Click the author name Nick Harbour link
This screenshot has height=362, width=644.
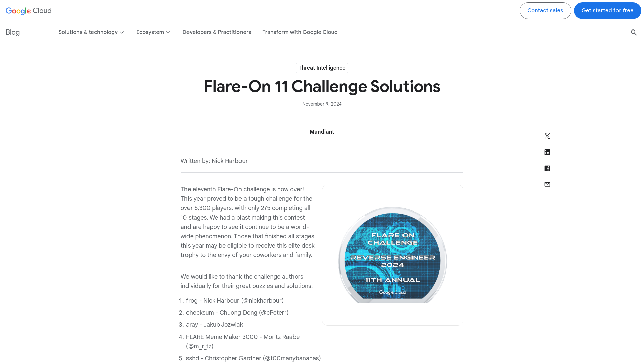tap(229, 161)
